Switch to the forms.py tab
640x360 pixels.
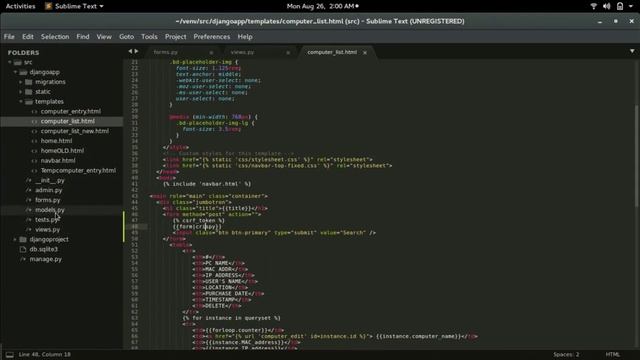coord(166,52)
